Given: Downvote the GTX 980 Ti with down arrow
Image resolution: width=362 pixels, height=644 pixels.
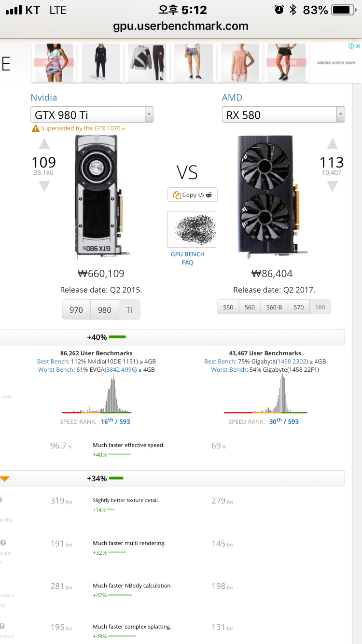Looking at the screenshot, I should 44,186.
